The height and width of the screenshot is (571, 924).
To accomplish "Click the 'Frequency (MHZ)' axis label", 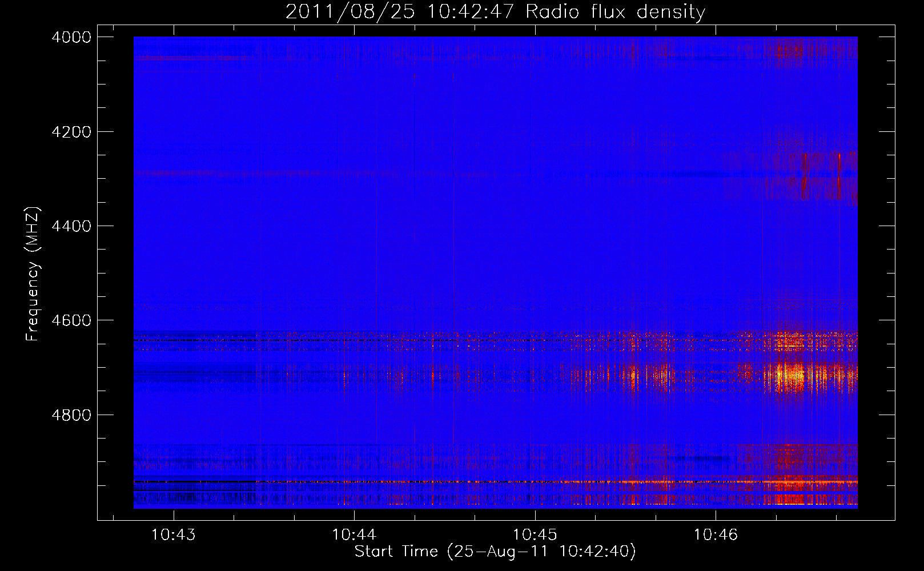I will pyautogui.click(x=33, y=274).
